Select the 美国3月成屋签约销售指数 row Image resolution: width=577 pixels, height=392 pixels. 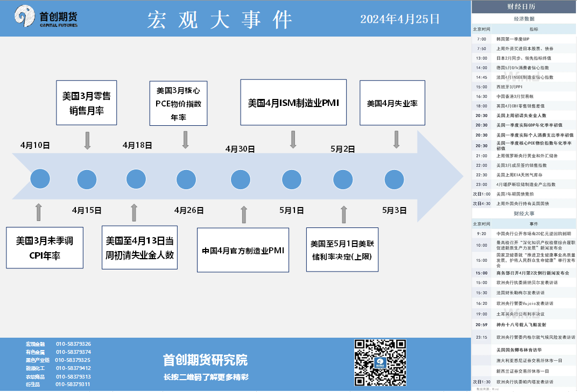[x=524, y=166]
